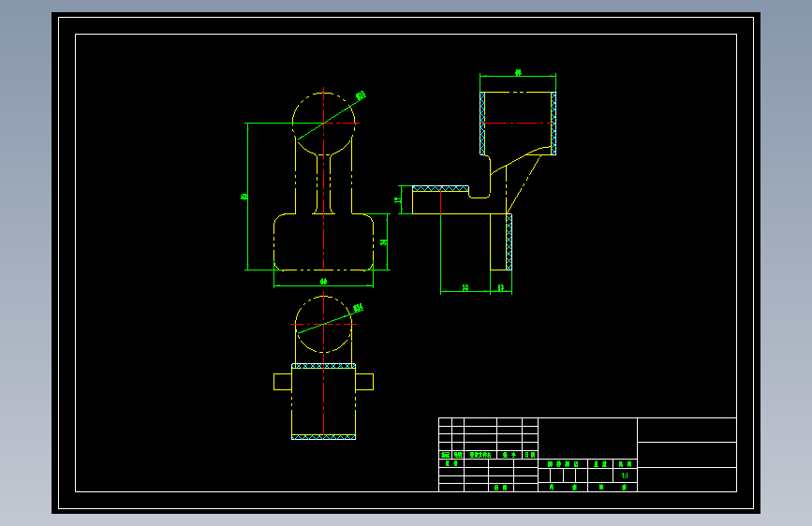
Task: Select the 13 dimension beside the 30
Action: (x=501, y=287)
